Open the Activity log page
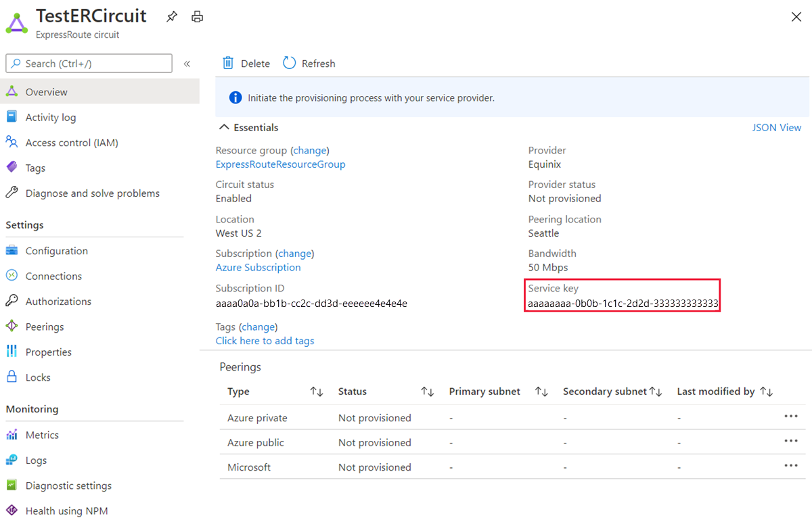 coord(51,117)
